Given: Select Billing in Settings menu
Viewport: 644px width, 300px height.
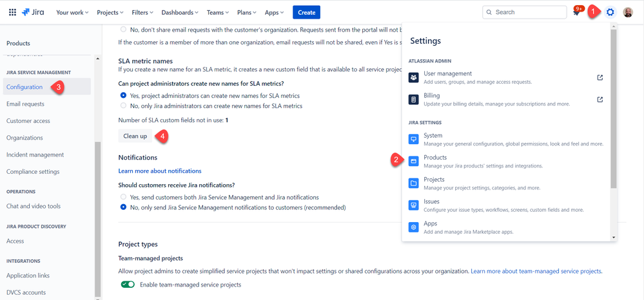Looking at the screenshot, I should click(x=506, y=99).
